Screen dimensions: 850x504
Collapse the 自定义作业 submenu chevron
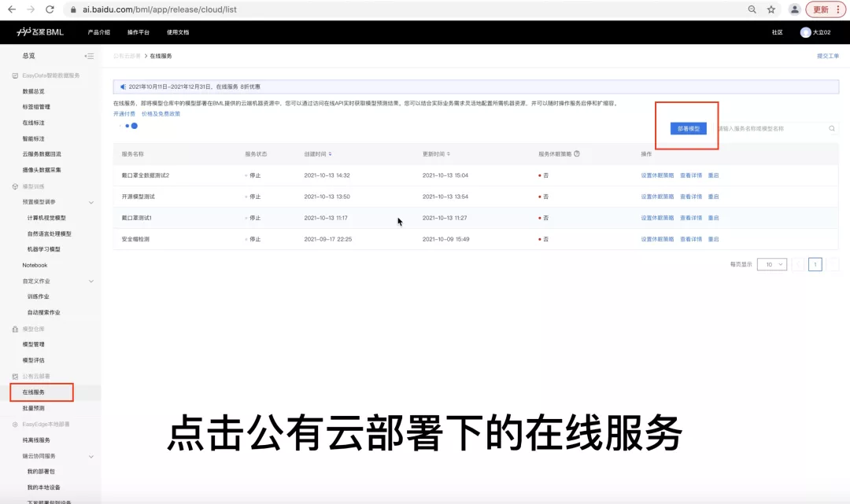(x=91, y=281)
